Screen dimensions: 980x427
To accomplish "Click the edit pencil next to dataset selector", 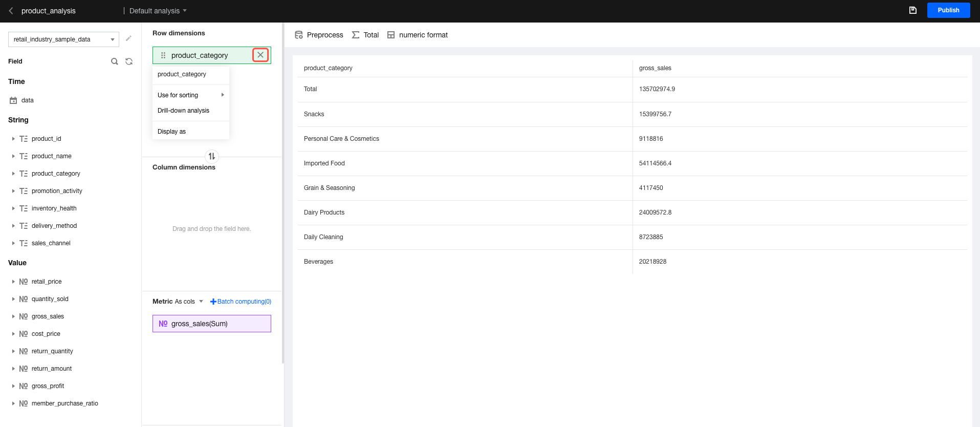I will (x=129, y=39).
